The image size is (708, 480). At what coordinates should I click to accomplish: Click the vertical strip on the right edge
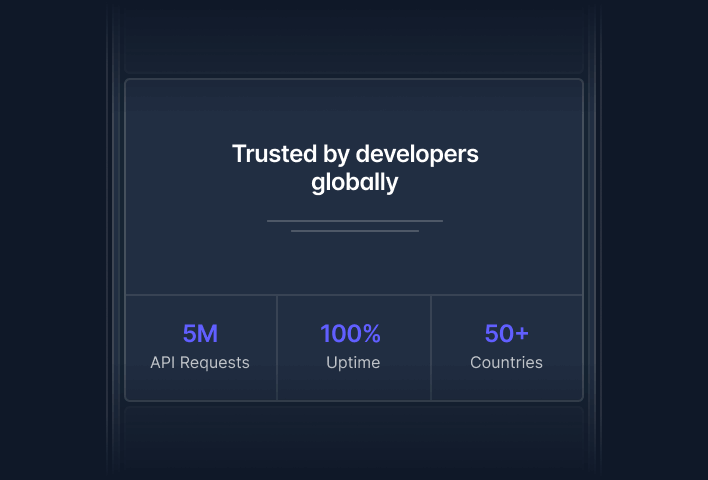(594, 240)
